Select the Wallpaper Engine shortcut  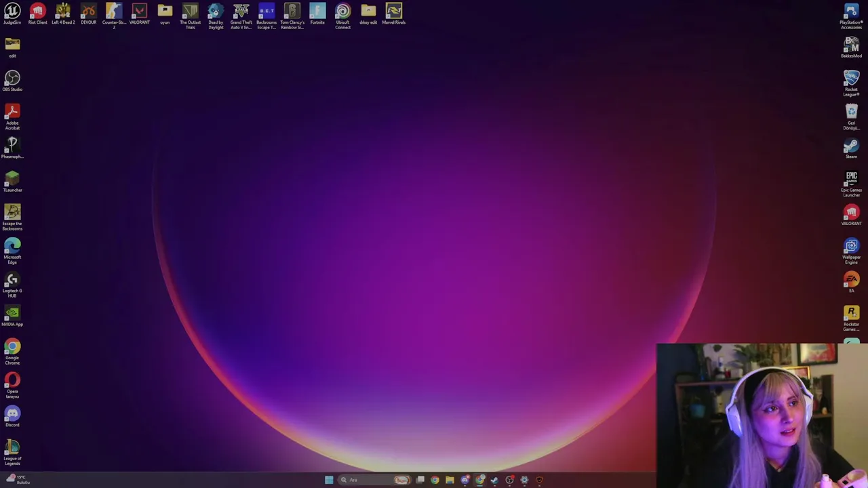[x=851, y=251]
